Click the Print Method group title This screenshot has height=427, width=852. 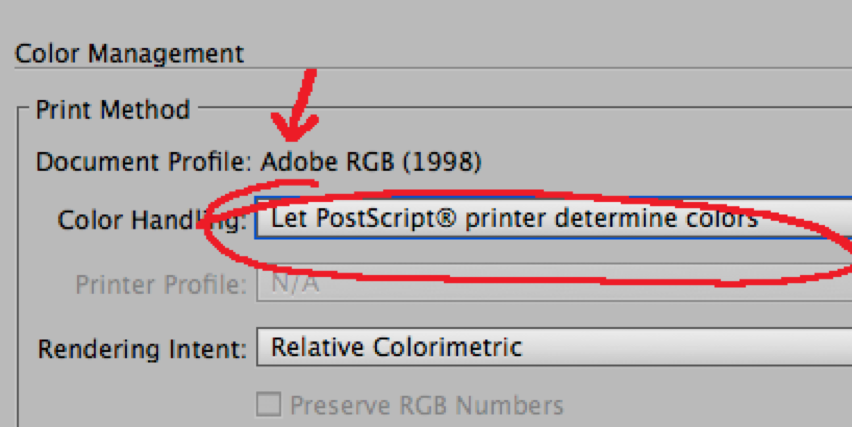(112, 110)
